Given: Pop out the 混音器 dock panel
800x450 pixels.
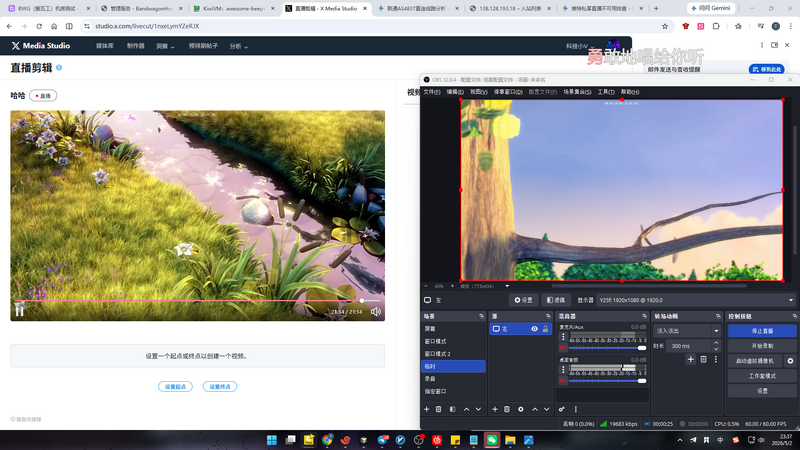Looking at the screenshot, I should pyautogui.click(x=644, y=316).
